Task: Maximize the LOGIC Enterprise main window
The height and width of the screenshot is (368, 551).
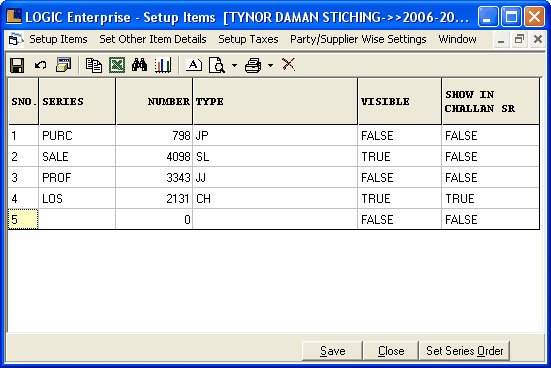Action: click(511, 17)
